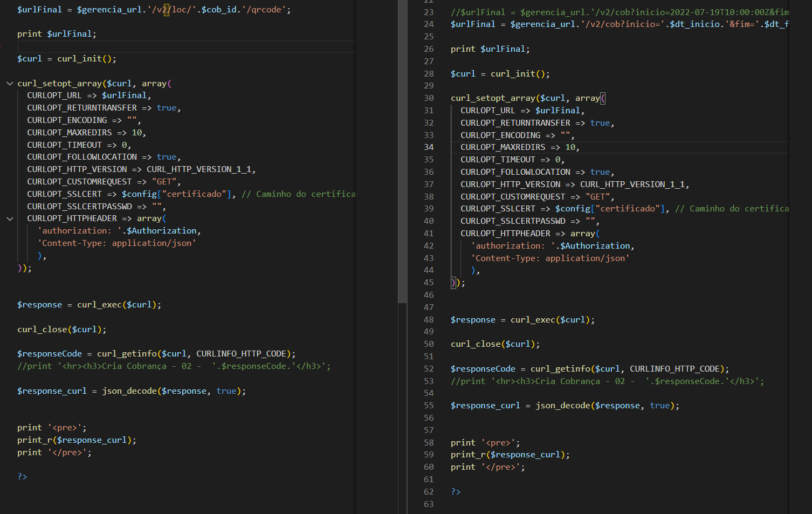Click curl_init() on line 28
This screenshot has height=514, width=812.
coord(518,74)
